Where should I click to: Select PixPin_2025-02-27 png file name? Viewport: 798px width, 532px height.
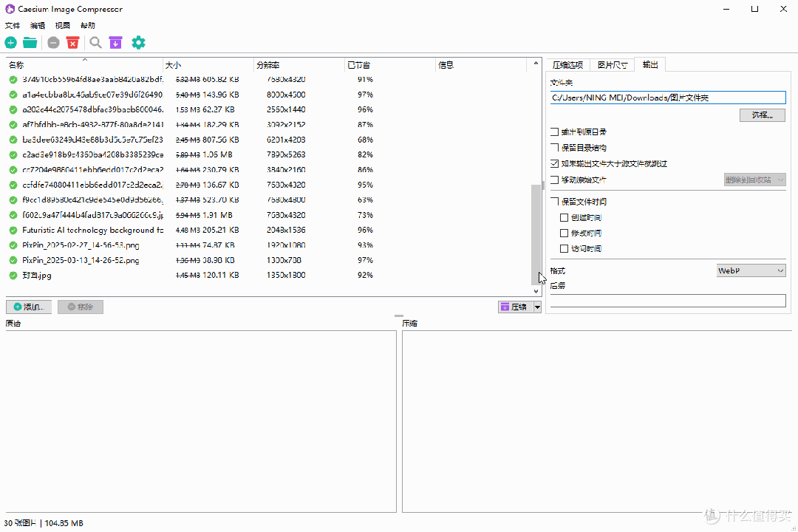[x=81, y=245]
